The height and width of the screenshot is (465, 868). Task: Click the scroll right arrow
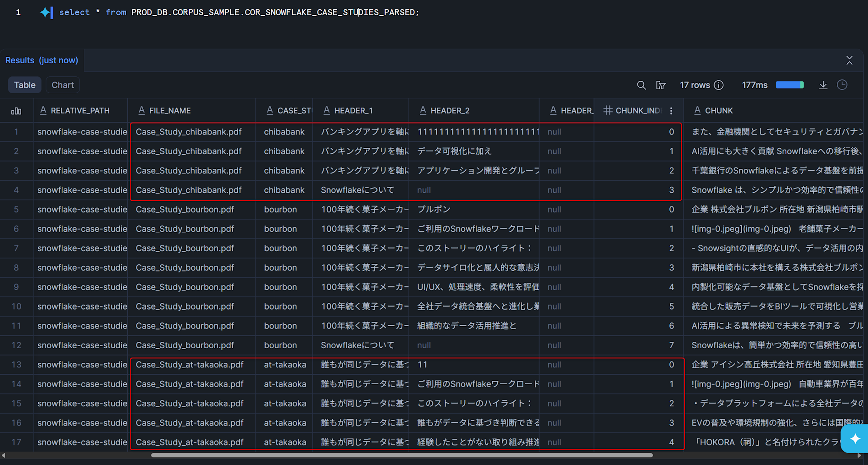[x=859, y=455]
